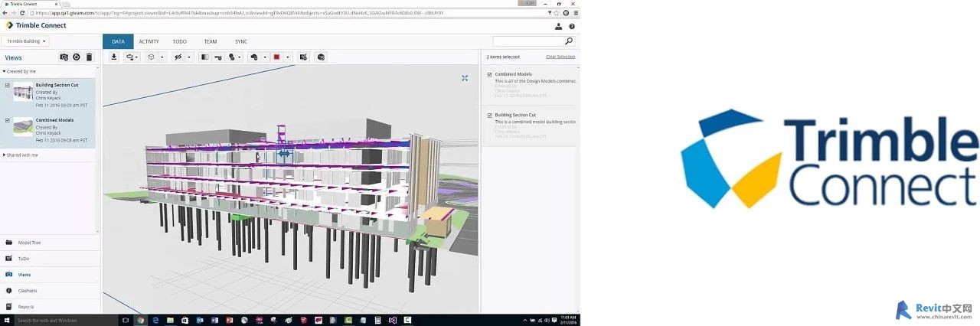The width and height of the screenshot is (980, 326).
Task: Click the Windows taskbar search box
Action: click(x=65, y=320)
